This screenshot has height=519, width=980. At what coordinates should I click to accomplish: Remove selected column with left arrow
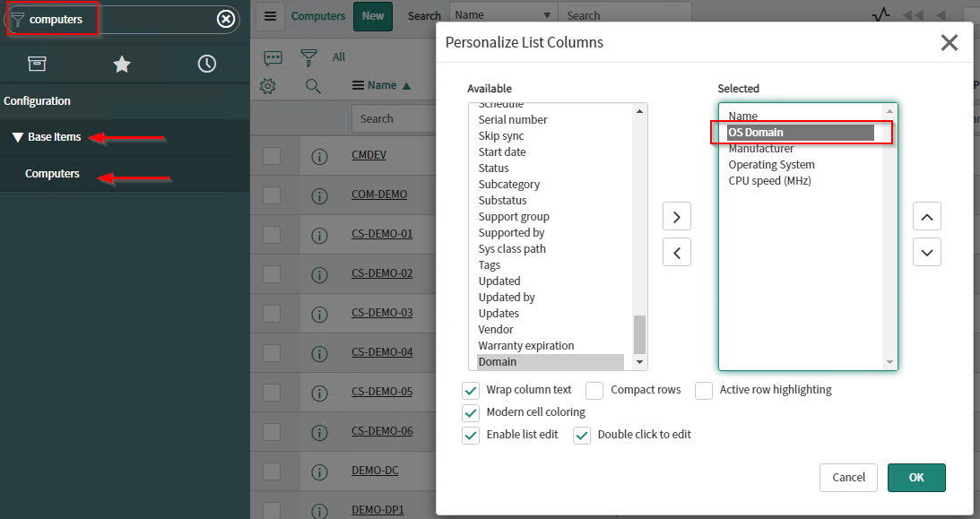tap(677, 252)
